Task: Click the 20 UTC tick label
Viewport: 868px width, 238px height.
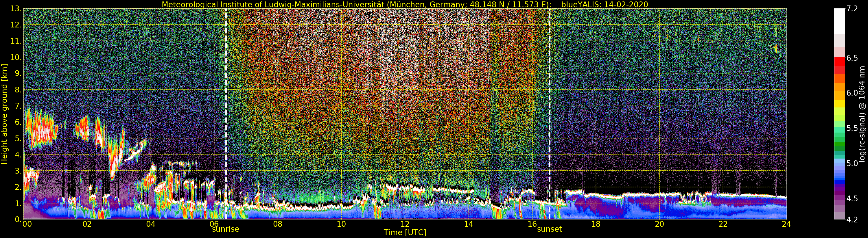Action: point(659,224)
